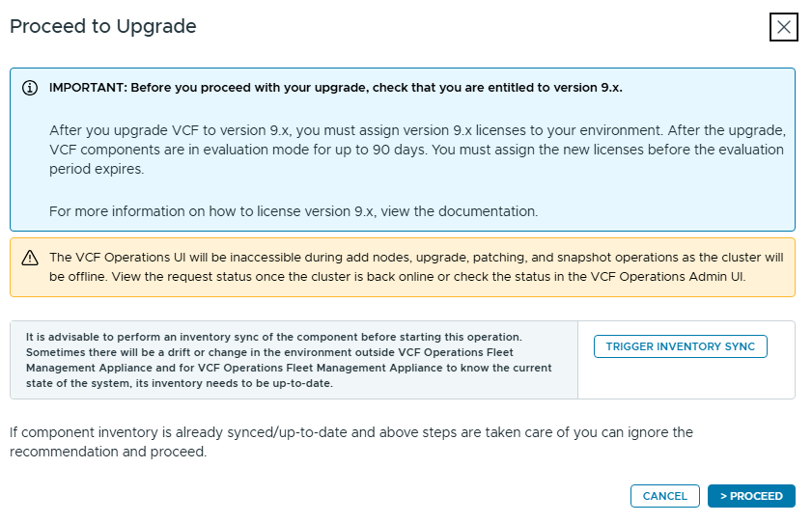Click the "recommendation and proceed" closing line
The image size is (812, 523).
108,452
